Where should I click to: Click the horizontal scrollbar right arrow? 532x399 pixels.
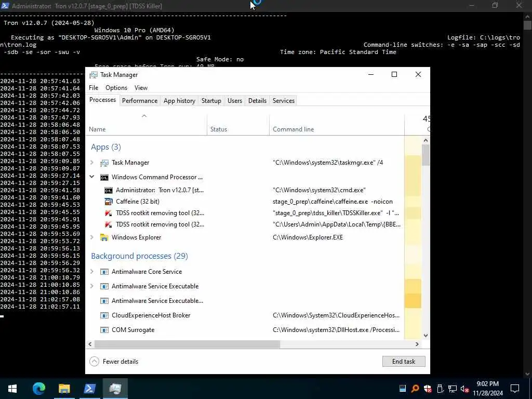[417, 344]
